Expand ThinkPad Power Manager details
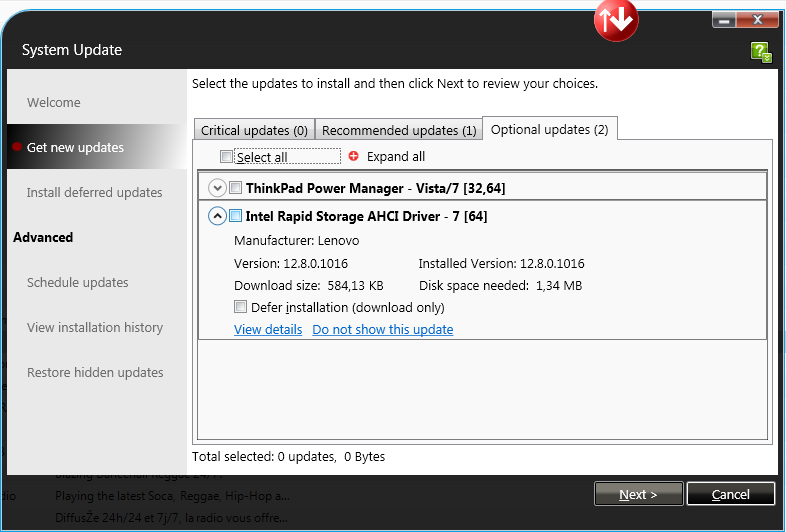786x532 pixels. 217,187
